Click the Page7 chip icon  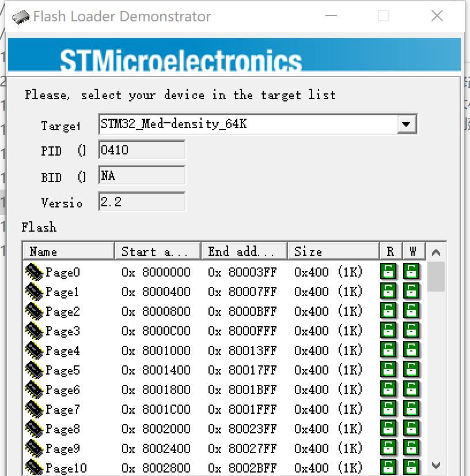35,409
